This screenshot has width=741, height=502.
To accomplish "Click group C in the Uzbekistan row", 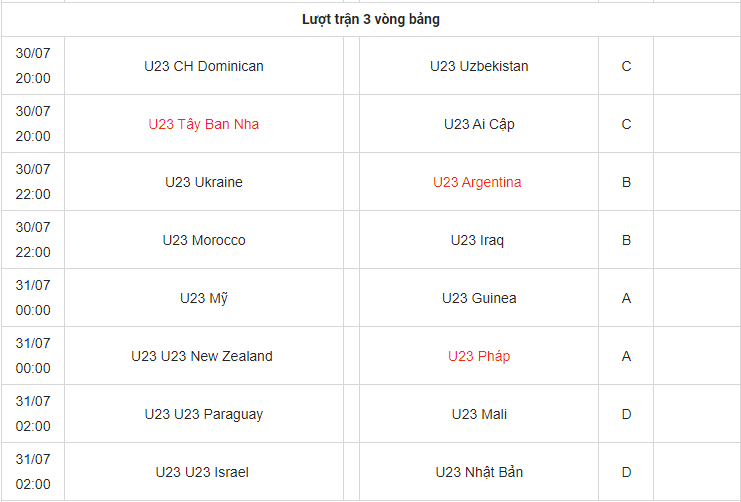I will tap(626, 66).
